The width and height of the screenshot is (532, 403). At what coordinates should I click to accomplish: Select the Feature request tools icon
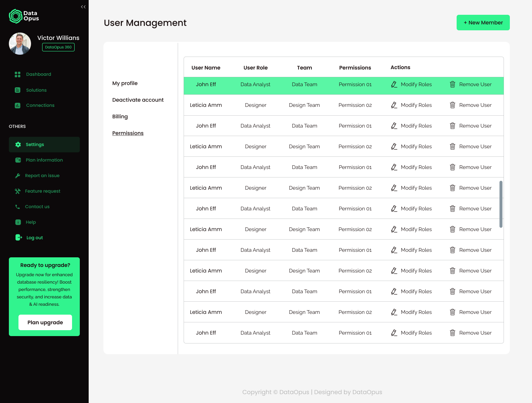click(x=17, y=191)
